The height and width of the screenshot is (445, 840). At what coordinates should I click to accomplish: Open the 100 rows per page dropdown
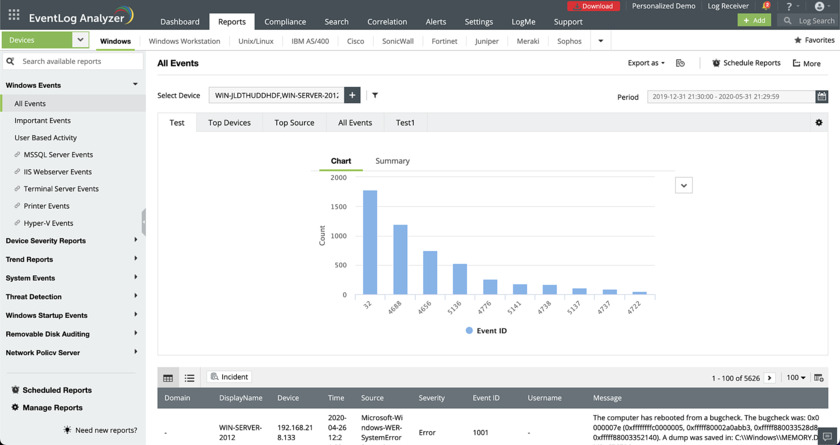[x=796, y=378]
